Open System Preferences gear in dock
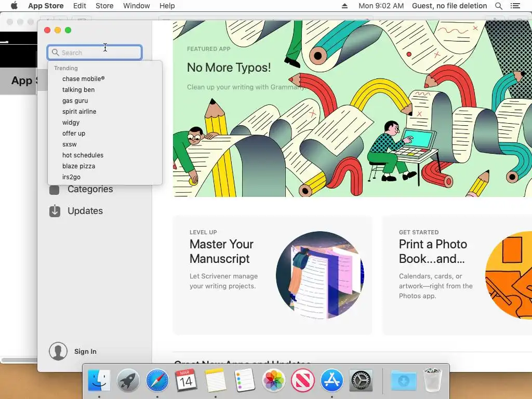 (x=361, y=380)
